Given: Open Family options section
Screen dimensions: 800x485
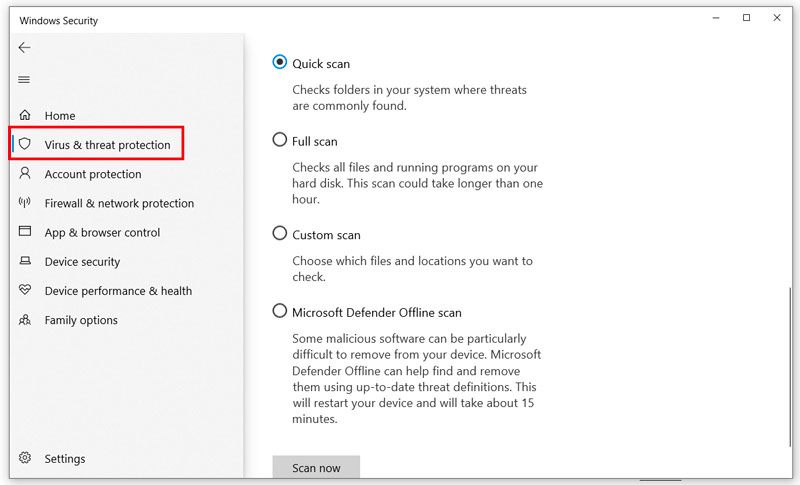Looking at the screenshot, I should click(x=81, y=320).
